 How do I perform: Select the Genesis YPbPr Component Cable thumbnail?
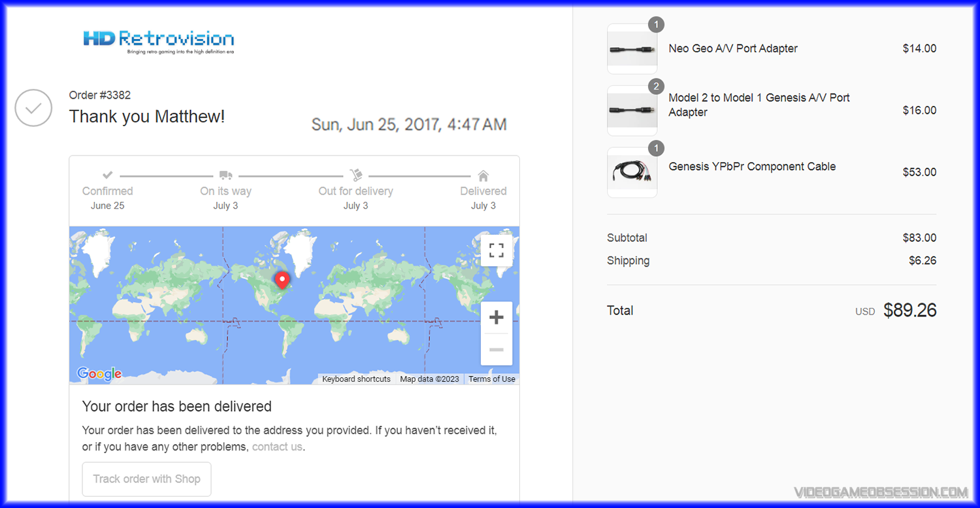point(632,172)
